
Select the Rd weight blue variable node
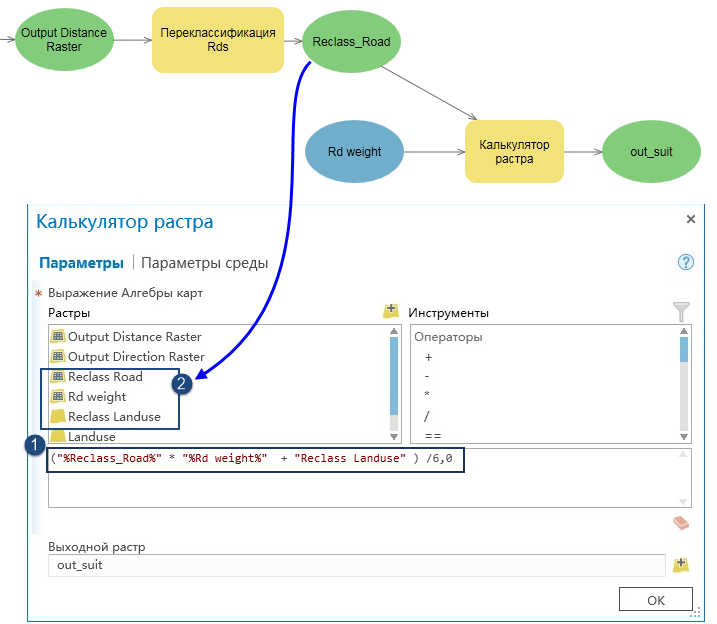[354, 152]
